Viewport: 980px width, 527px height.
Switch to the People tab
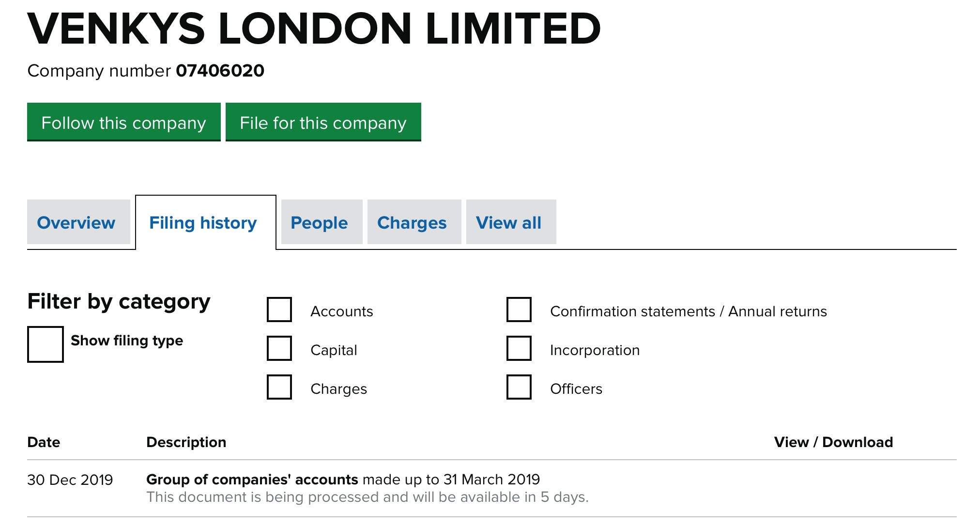coord(319,223)
